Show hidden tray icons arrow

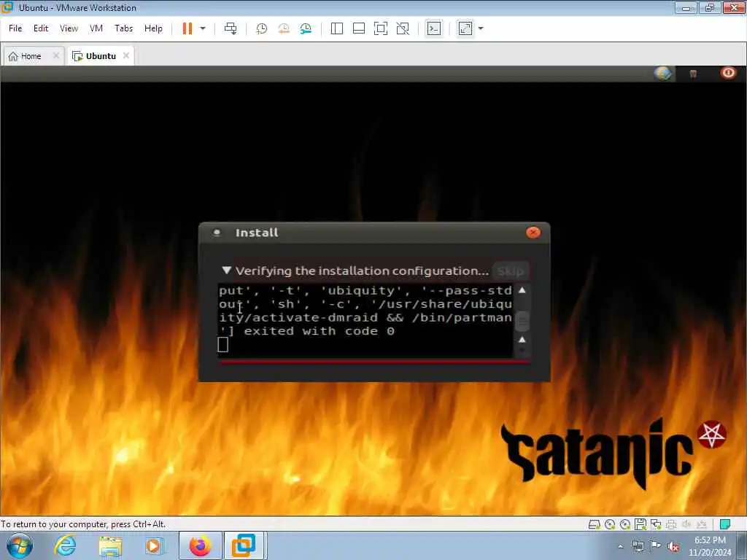[620, 547]
